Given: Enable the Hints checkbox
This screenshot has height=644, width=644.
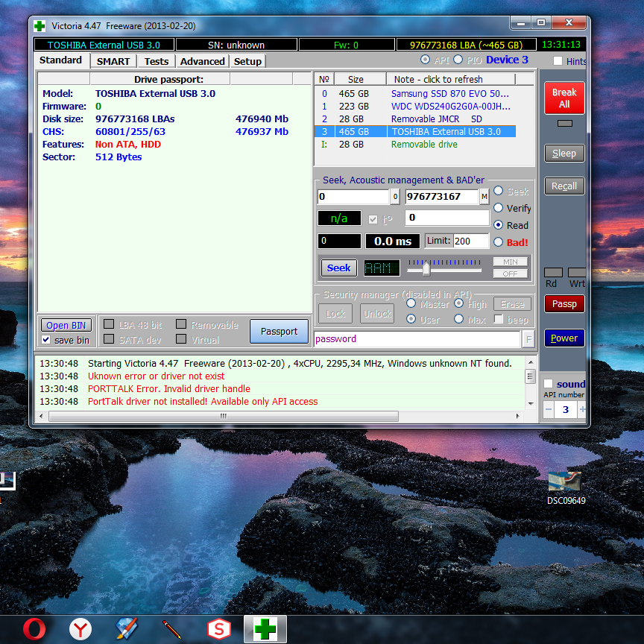Looking at the screenshot, I should click(558, 61).
